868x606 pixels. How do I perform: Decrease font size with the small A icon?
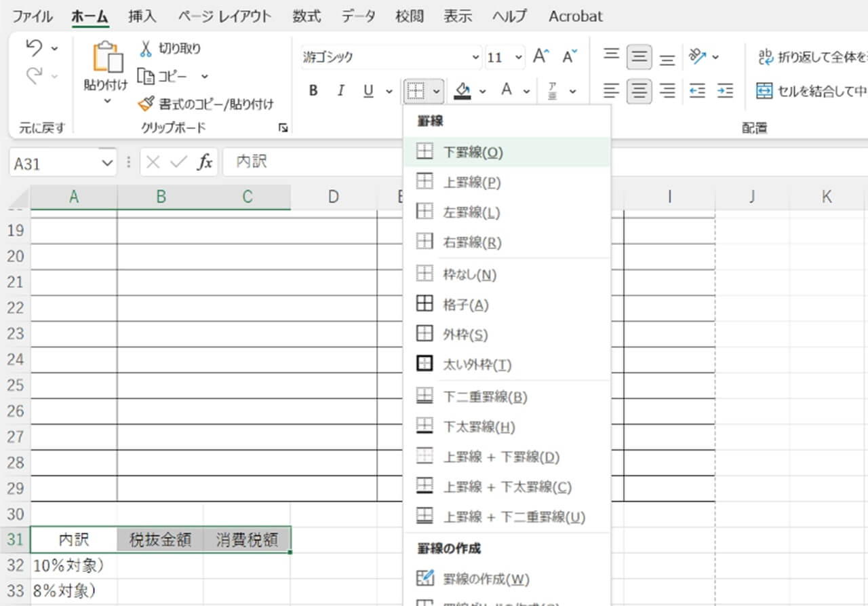coord(570,56)
